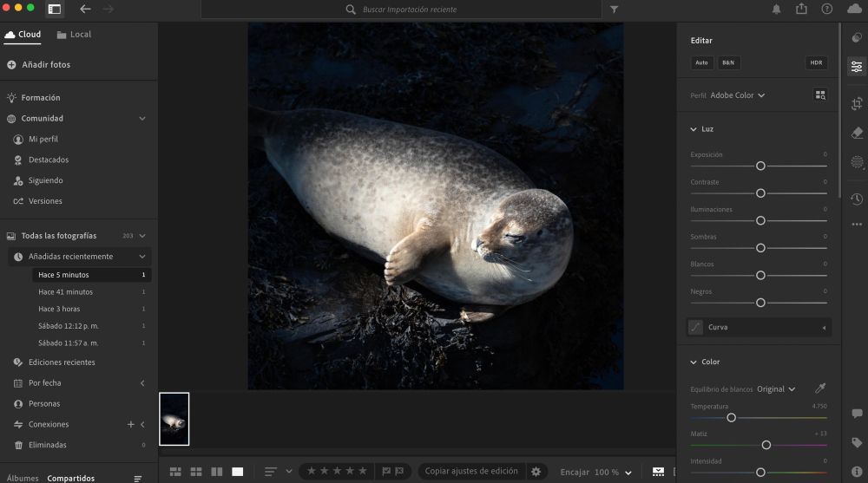Open Formación learning section
The width and height of the screenshot is (868, 483).
point(41,97)
